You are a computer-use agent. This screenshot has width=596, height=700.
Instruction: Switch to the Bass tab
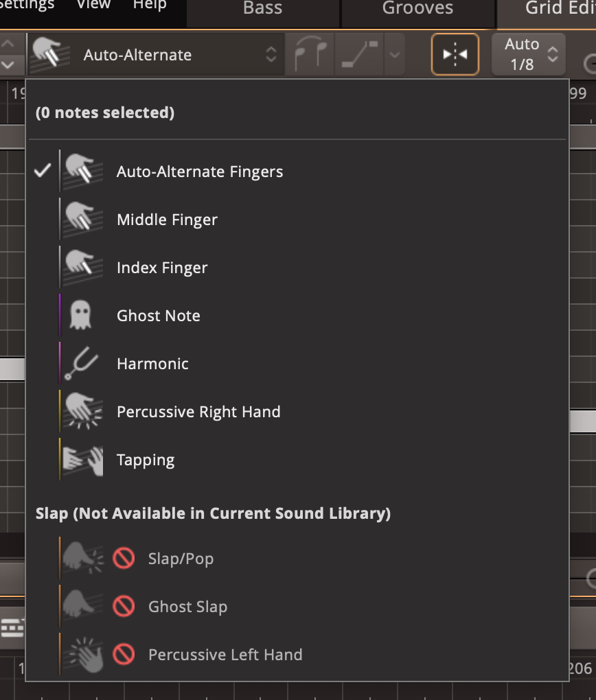[262, 8]
